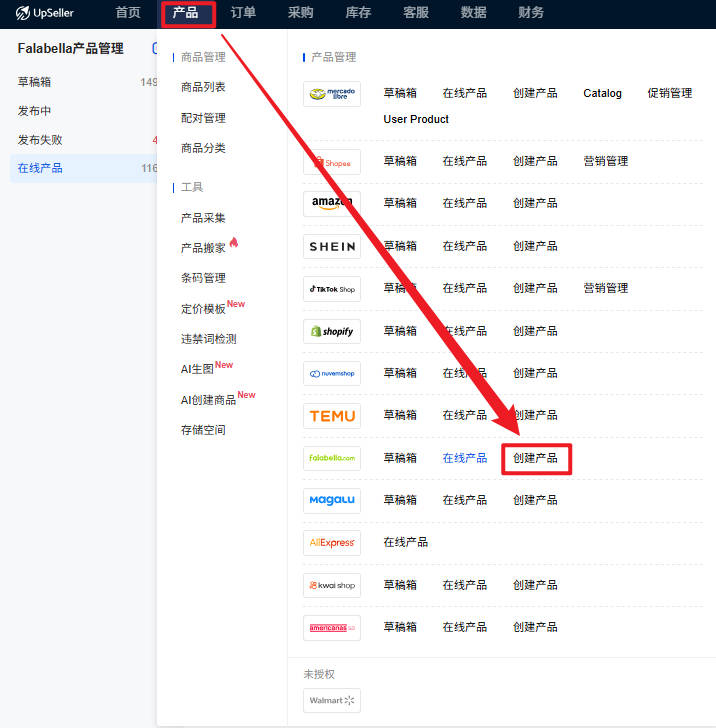
Task: Open the 数据 top menu
Action: 474,13
